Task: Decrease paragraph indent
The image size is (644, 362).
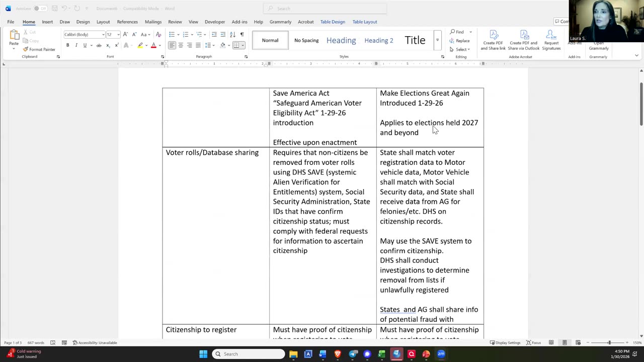Action: (214, 34)
